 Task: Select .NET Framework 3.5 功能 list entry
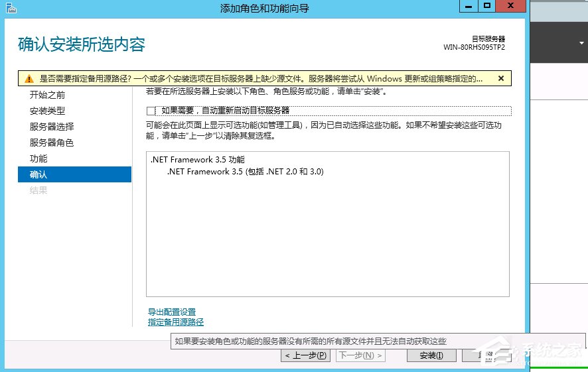coord(198,160)
